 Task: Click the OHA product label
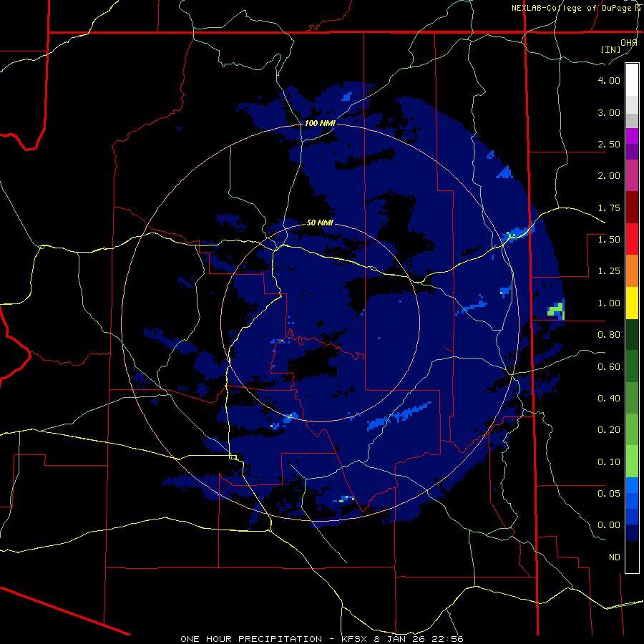(629, 42)
